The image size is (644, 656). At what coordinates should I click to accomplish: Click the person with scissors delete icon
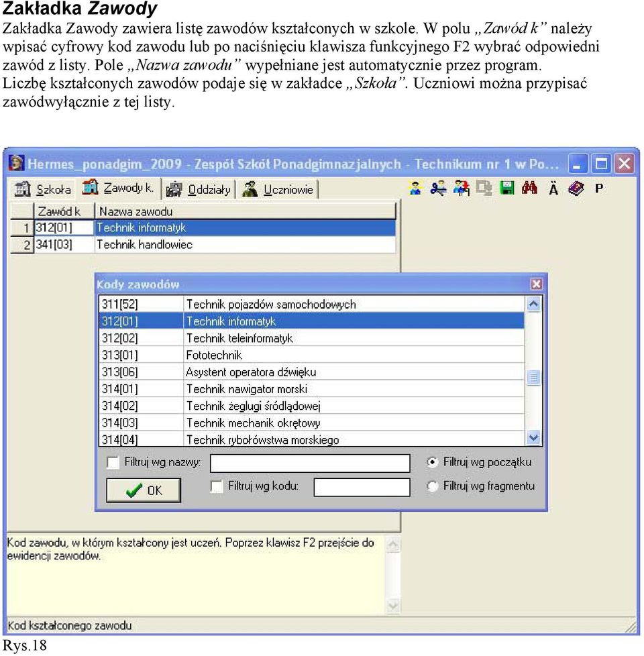tap(437, 188)
